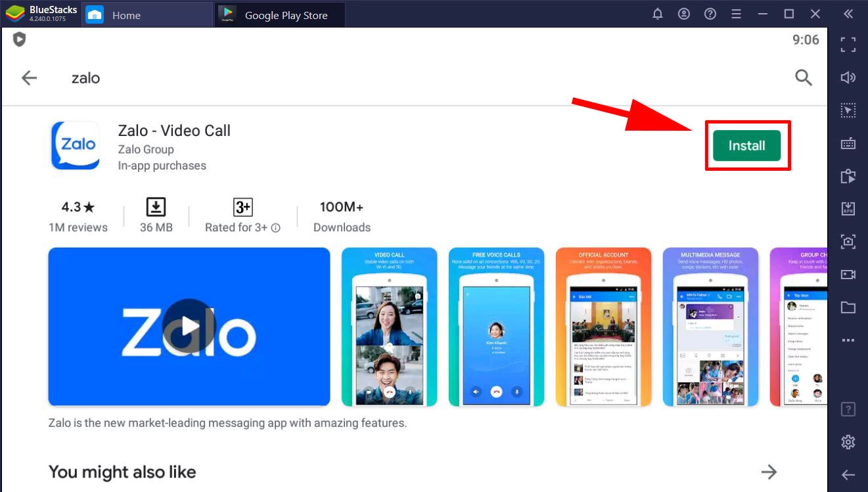Click the sidebar Android back arrow
868x492 pixels.
(x=848, y=475)
